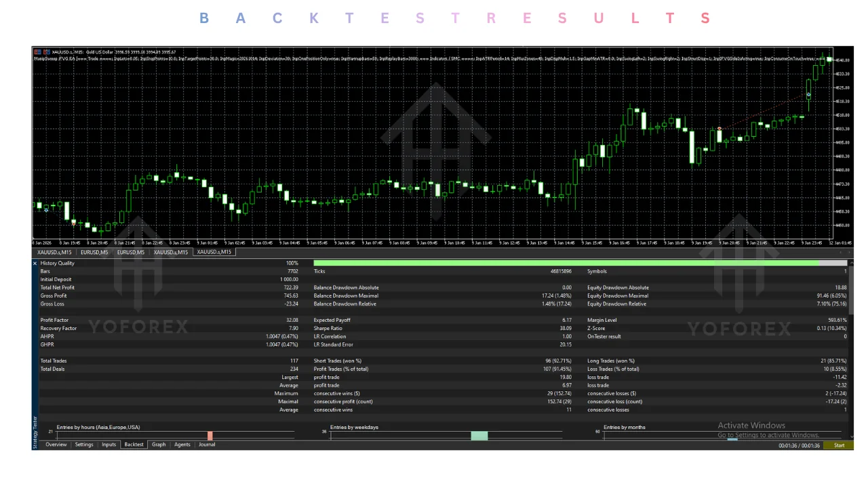868x488 pixels.
Task: Click the ticks value '46815896'
Action: point(561,271)
